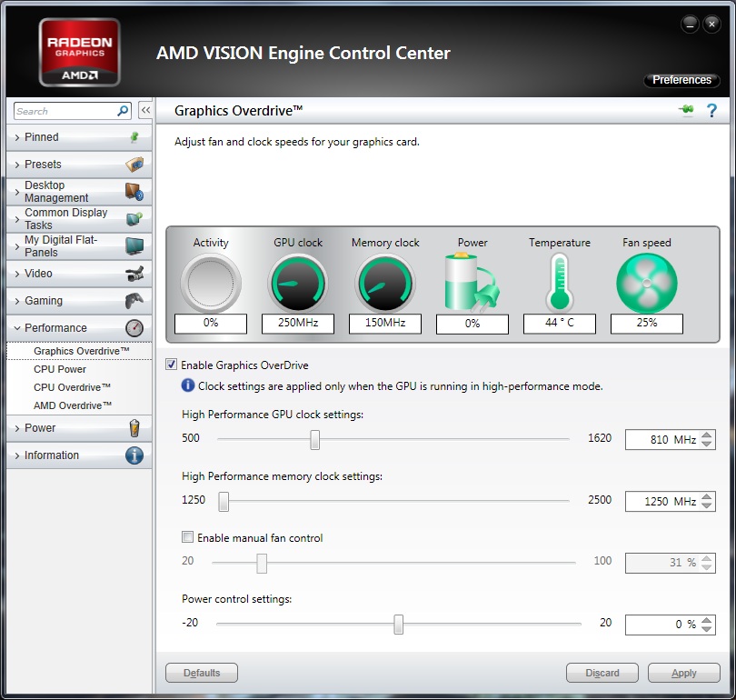Open the Preferences menu

(682, 80)
